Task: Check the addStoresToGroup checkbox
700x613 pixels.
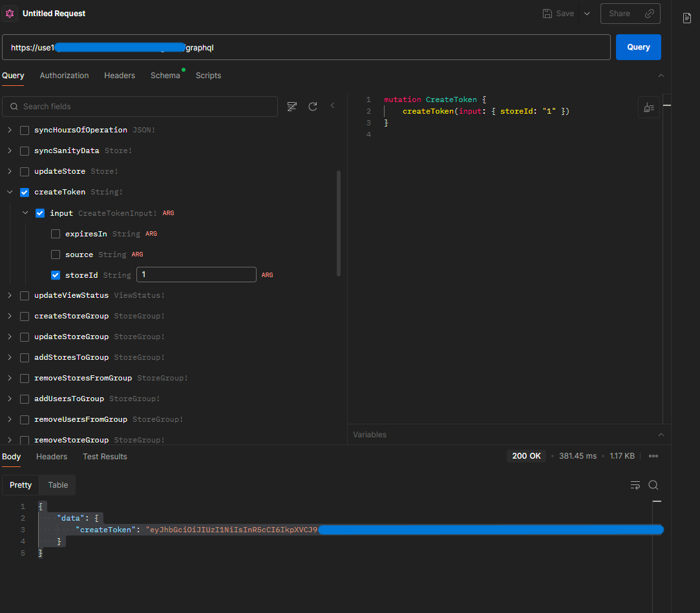Action: pos(25,358)
